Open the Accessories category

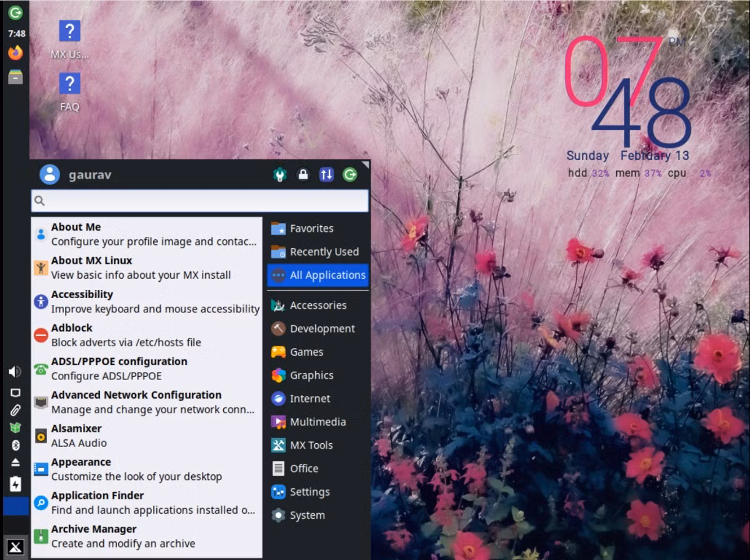pyautogui.click(x=317, y=305)
